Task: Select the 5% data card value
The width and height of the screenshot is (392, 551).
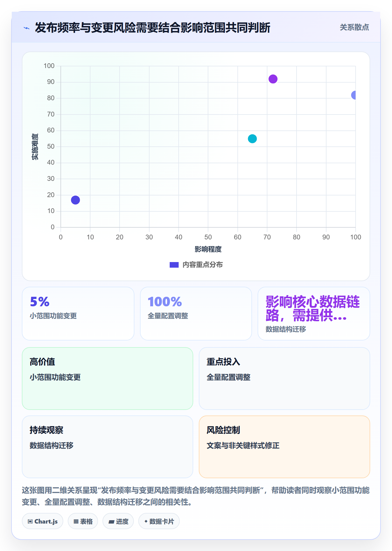Action: click(x=39, y=302)
